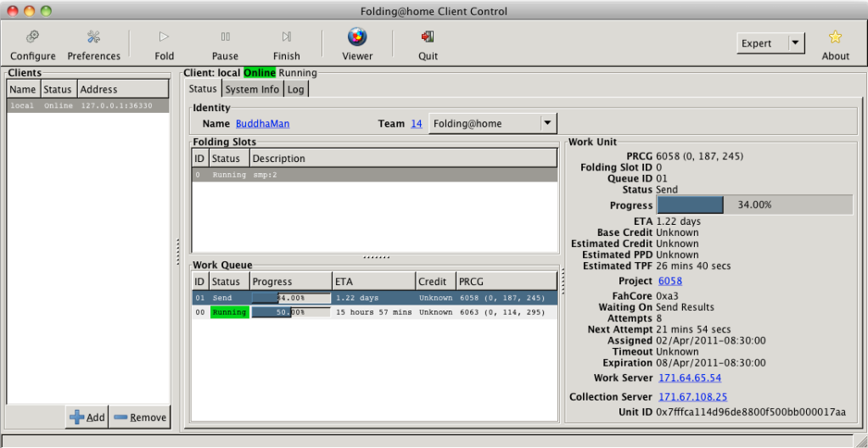Select work queue row 00 Running
Screen dimensions: 868x448
coord(375,312)
